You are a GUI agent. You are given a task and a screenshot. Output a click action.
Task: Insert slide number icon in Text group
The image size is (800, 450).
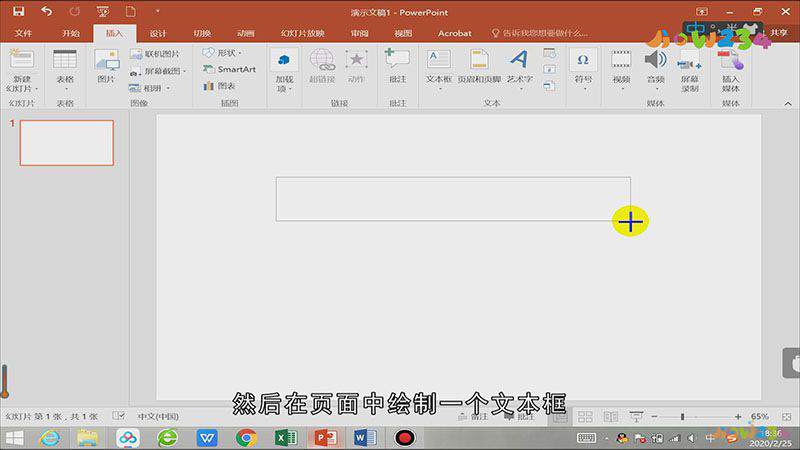[x=549, y=69]
